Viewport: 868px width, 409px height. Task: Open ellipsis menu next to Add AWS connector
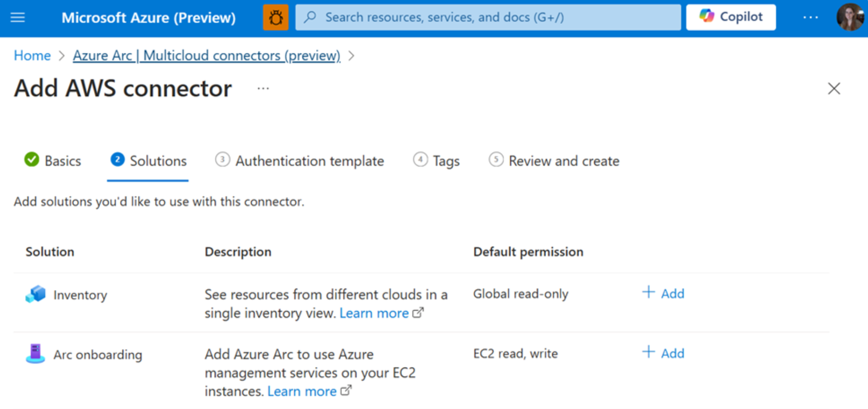tap(263, 89)
